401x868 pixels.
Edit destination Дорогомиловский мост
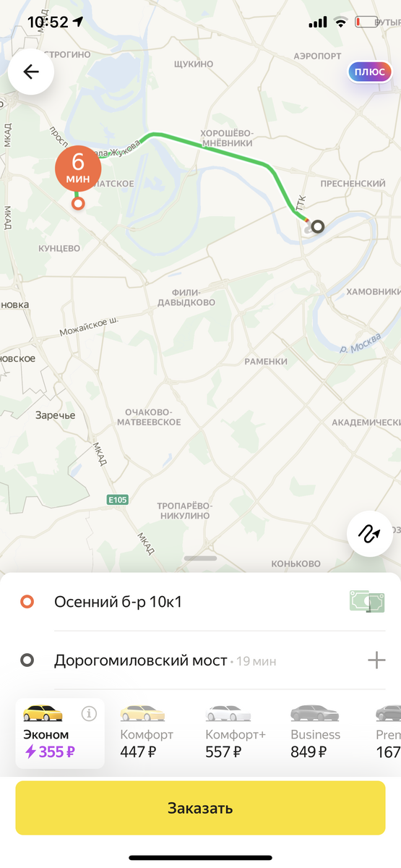(188, 660)
